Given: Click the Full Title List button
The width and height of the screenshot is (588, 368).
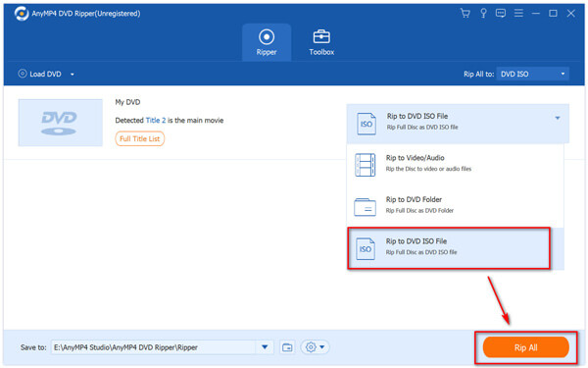Looking at the screenshot, I should coord(139,139).
